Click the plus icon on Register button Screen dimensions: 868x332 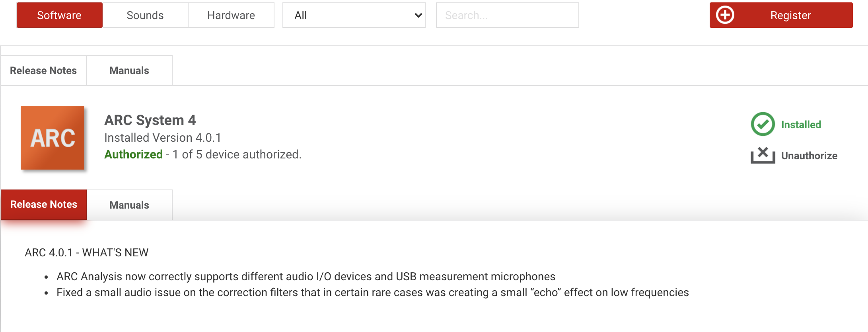pos(725,15)
